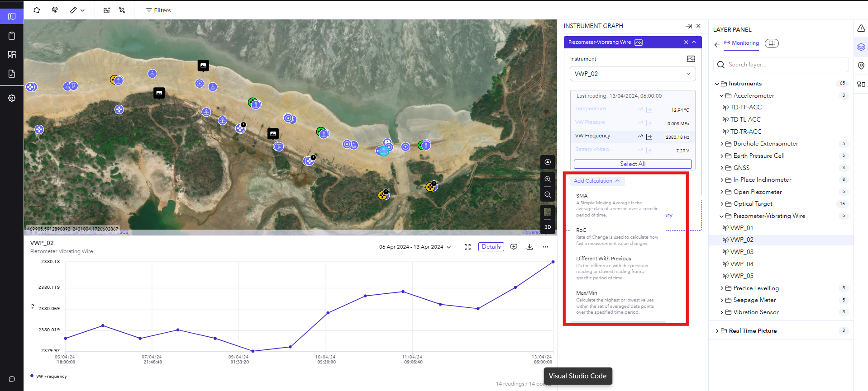The height and width of the screenshot is (391, 868).
Task: Toggle the Temperature trend line
Action: click(x=640, y=109)
